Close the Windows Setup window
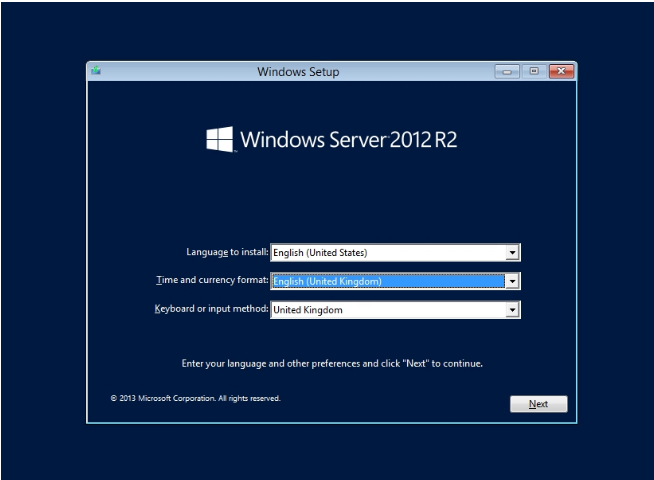Screen dimensions: 654x480 [x=561, y=71]
